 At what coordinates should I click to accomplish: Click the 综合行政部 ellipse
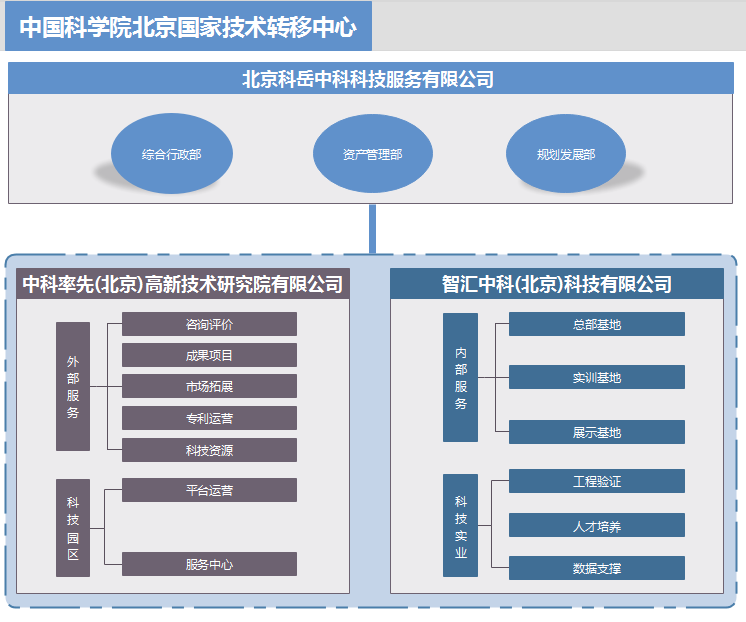pyautogui.click(x=171, y=155)
